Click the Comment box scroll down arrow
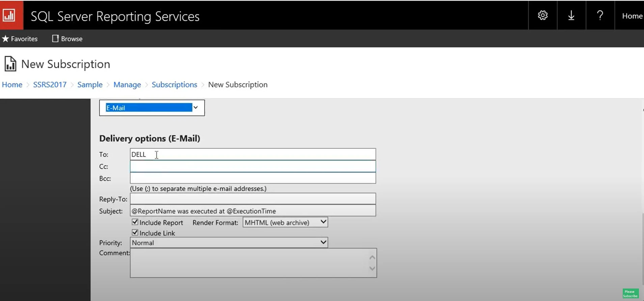644x301 pixels. point(372,269)
